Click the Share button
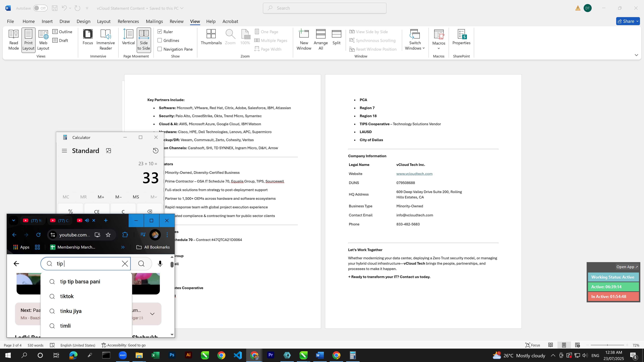Image resolution: width=644 pixels, height=362 pixels. click(x=626, y=21)
